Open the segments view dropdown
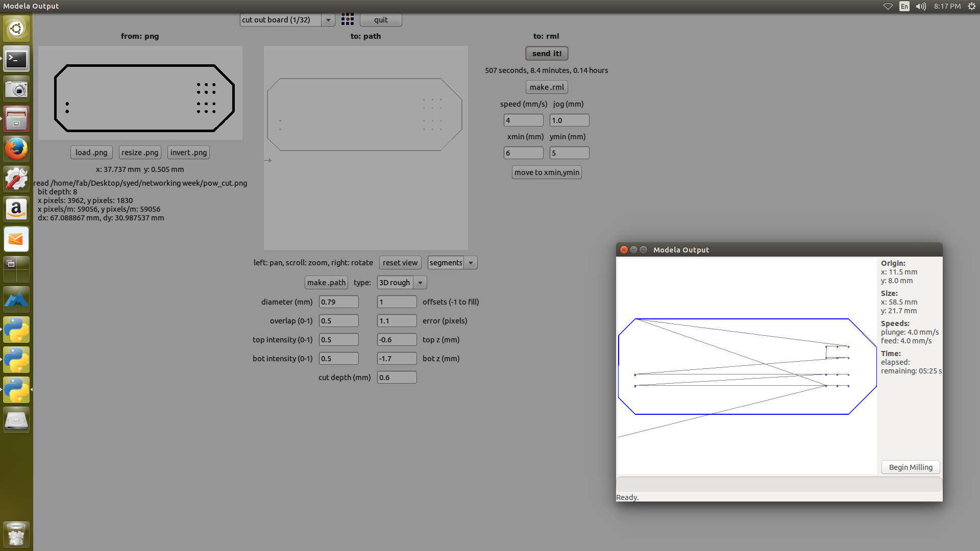 [471, 263]
